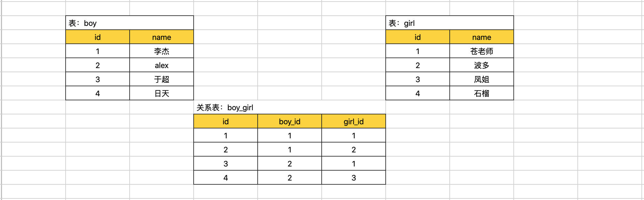
Task: Select the id header of boy table
Action: 98,37
